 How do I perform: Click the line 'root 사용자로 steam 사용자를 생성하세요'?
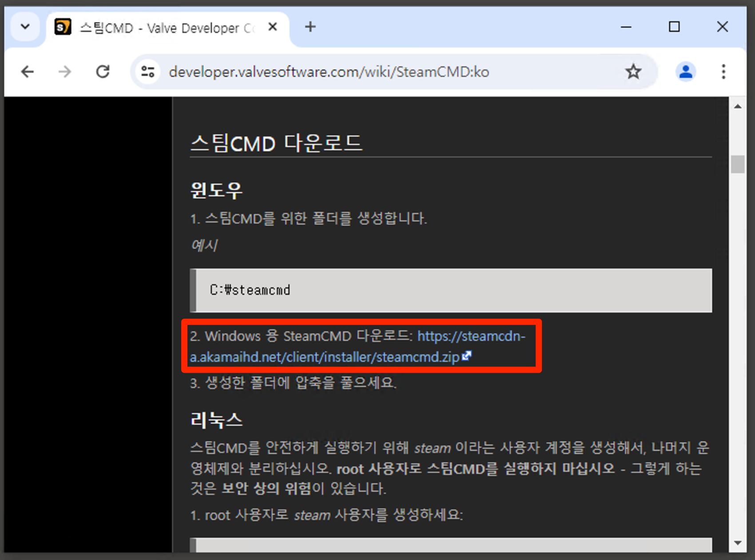333,515
